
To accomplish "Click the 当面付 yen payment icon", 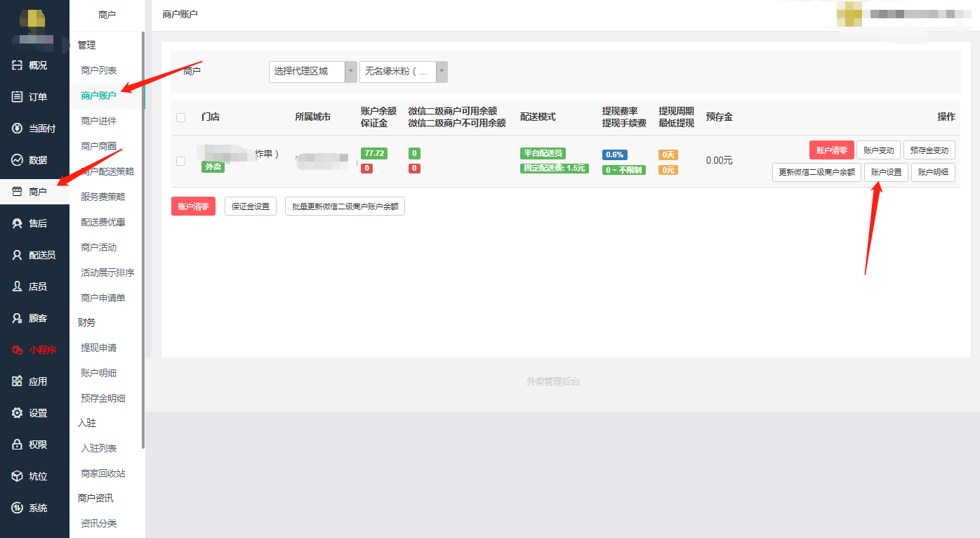I will tap(18, 129).
